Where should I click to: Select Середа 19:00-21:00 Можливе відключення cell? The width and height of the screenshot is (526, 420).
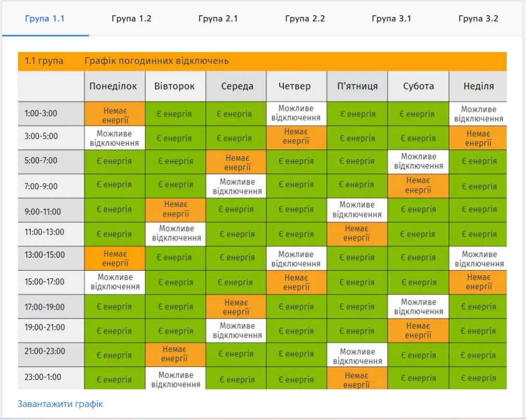coord(236,330)
